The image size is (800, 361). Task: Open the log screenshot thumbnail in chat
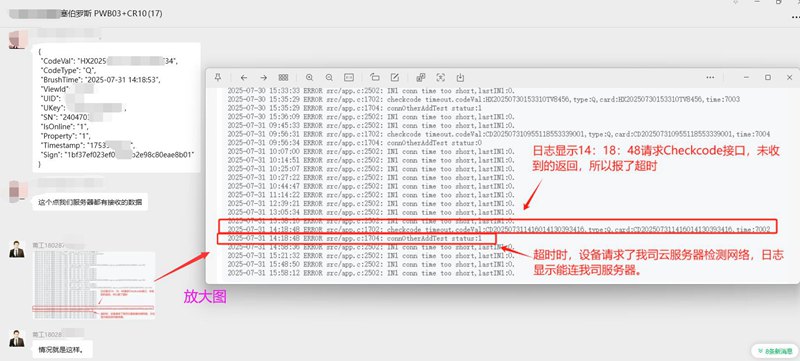click(94, 285)
